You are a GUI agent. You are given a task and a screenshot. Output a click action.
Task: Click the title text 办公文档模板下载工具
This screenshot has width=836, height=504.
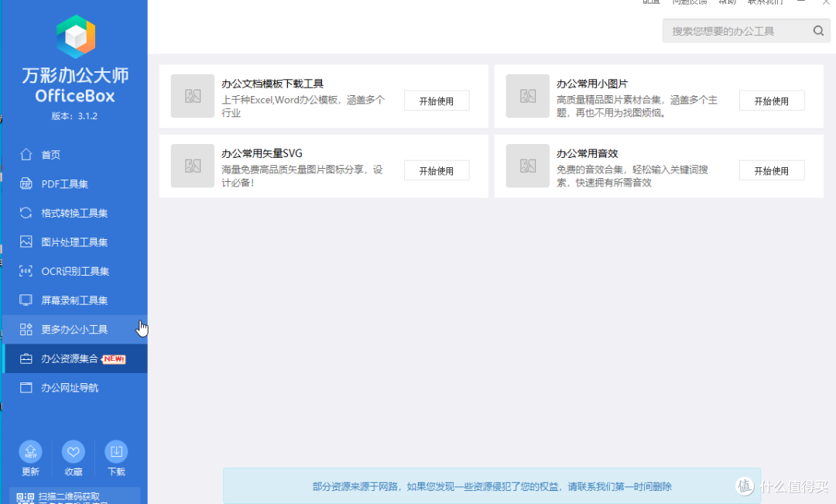(x=272, y=84)
